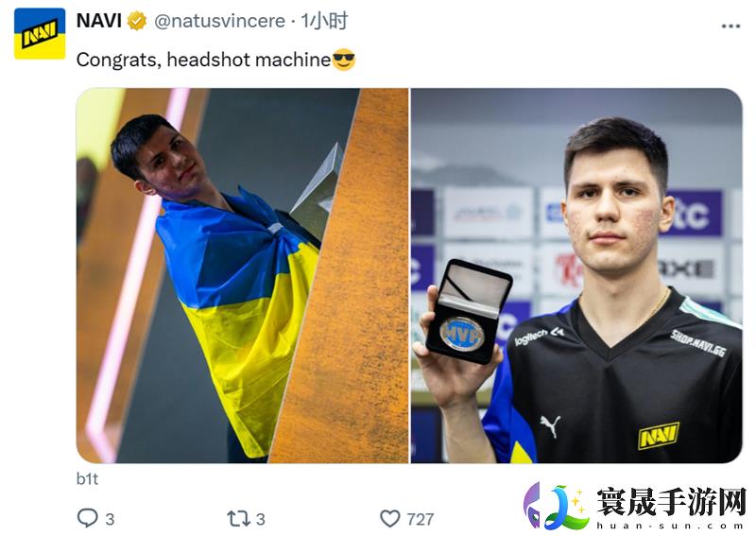Like the tweet with heart icon

[x=390, y=519]
